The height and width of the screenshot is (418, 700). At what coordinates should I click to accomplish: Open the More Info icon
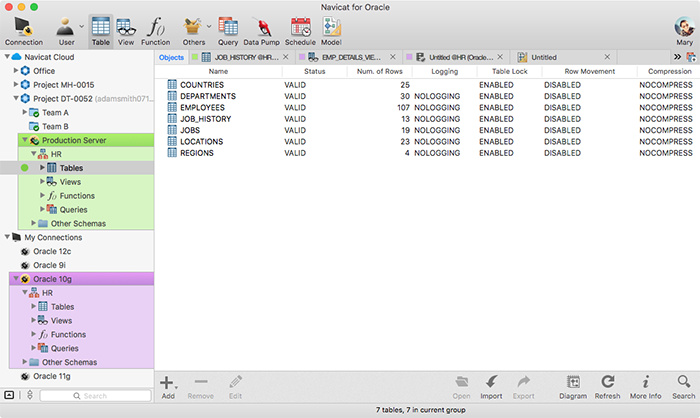coord(645,387)
